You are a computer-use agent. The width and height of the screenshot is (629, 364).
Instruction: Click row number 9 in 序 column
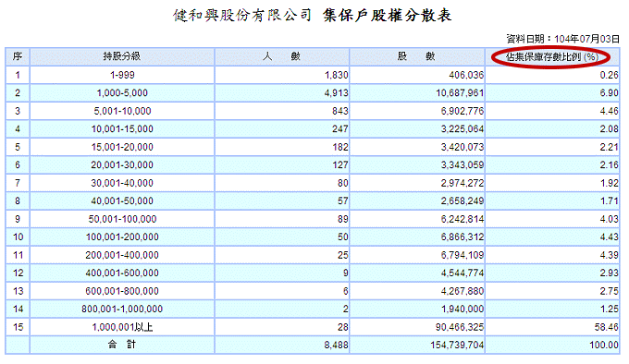pyautogui.click(x=18, y=219)
